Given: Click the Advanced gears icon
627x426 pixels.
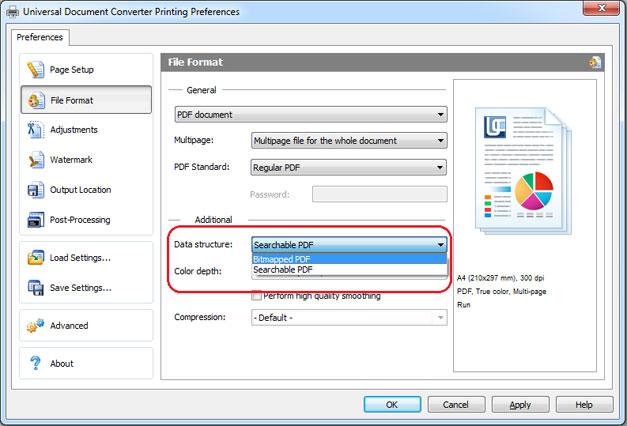Looking at the screenshot, I should pos(36,326).
